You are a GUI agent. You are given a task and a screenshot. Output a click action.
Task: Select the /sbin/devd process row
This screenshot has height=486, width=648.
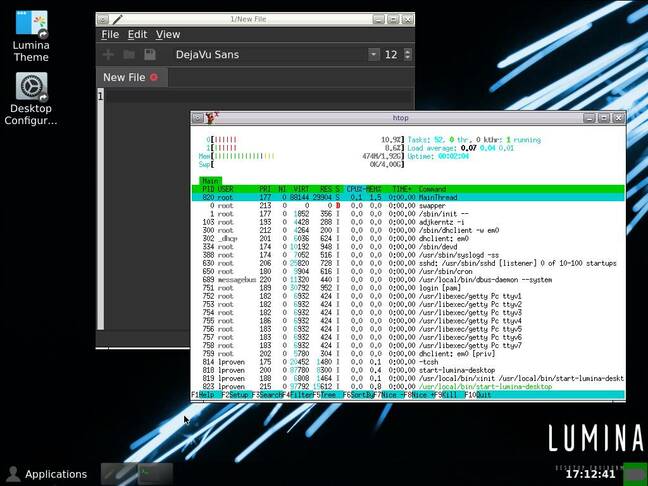click(x=408, y=247)
